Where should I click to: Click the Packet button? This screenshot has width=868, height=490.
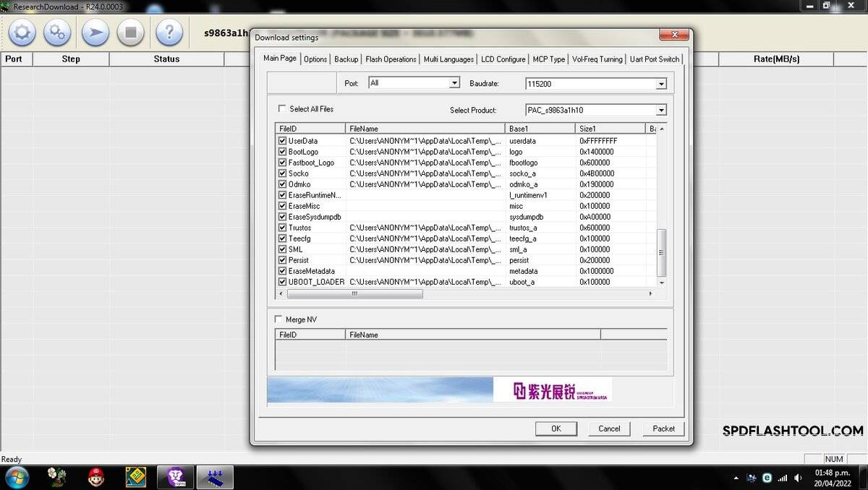[x=663, y=429]
